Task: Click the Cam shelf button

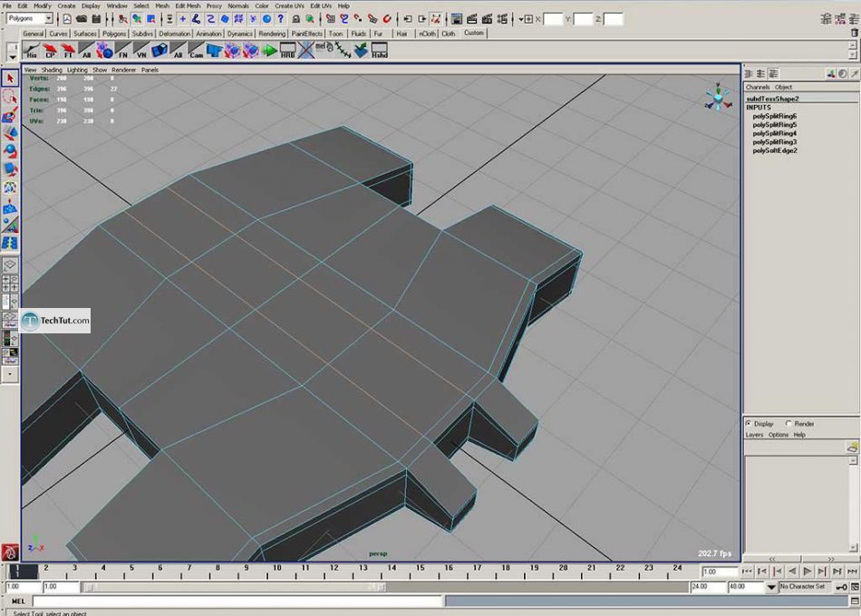Action: click(197, 51)
